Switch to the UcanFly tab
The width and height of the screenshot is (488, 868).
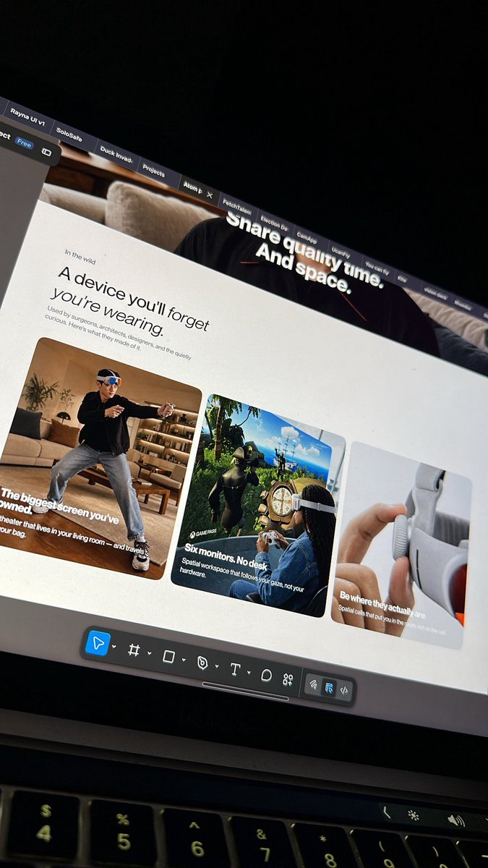point(341,251)
